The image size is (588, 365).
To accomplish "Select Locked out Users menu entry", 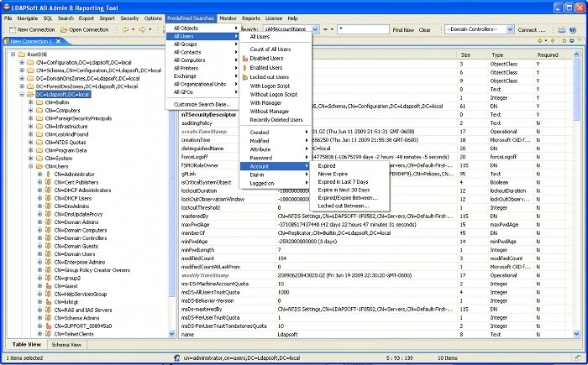I will (x=270, y=77).
